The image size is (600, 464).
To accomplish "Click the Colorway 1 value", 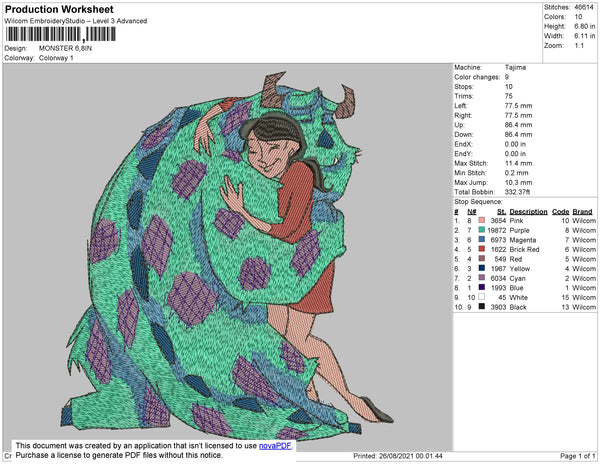I will tap(56, 58).
